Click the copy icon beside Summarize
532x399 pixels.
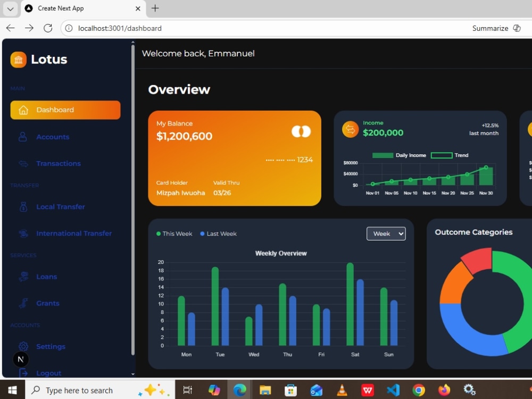[517, 28]
